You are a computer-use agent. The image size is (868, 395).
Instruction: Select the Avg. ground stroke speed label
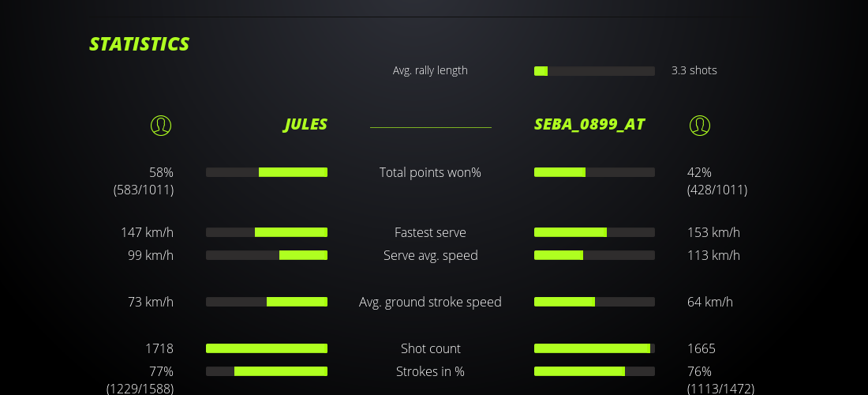tap(430, 302)
